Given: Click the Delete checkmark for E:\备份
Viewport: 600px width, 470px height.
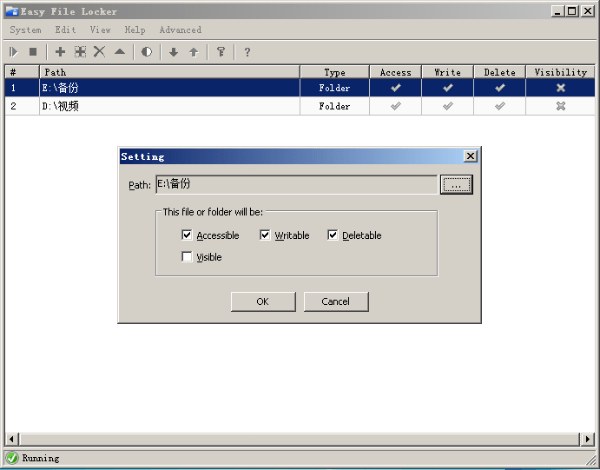Looking at the screenshot, I should pyautogui.click(x=500, y=88).
